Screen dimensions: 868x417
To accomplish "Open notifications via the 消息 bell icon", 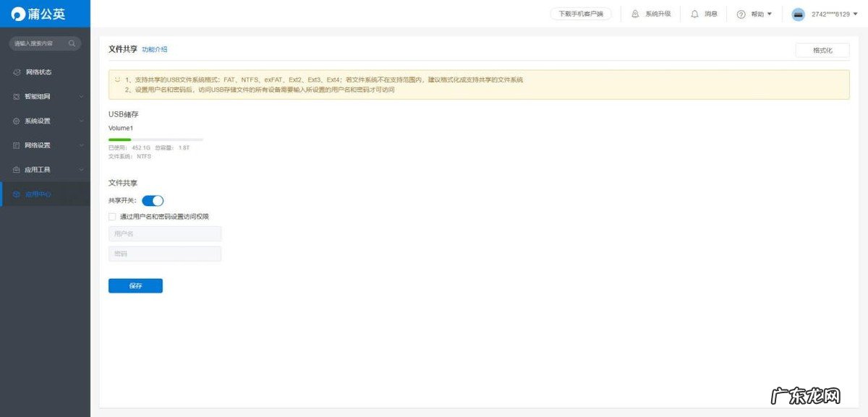I will [694, 14].
